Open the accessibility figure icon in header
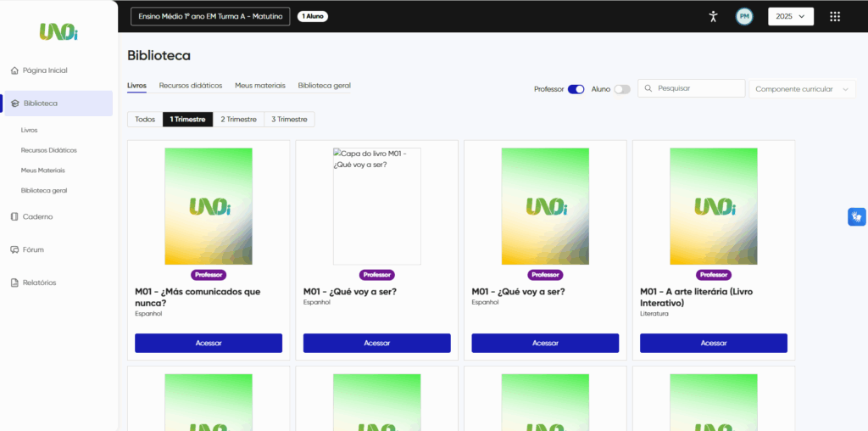 click(x=713, y=16)
